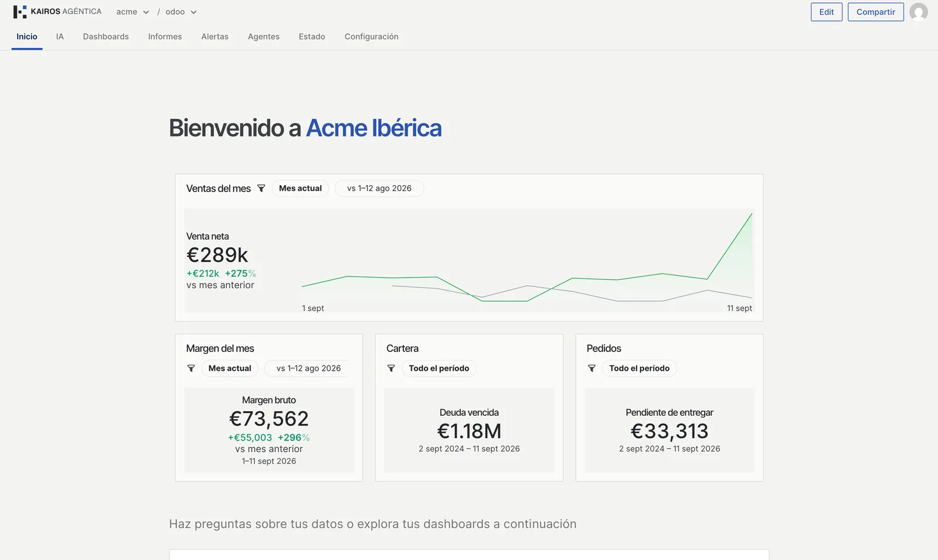
Task: Click the +296% change in Margen bruto
Action: (294, 438)
